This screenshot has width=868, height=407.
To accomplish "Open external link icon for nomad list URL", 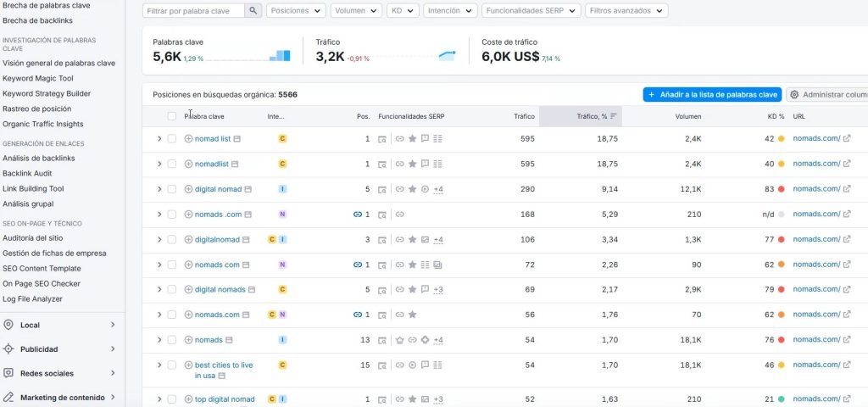I will 847,138.
